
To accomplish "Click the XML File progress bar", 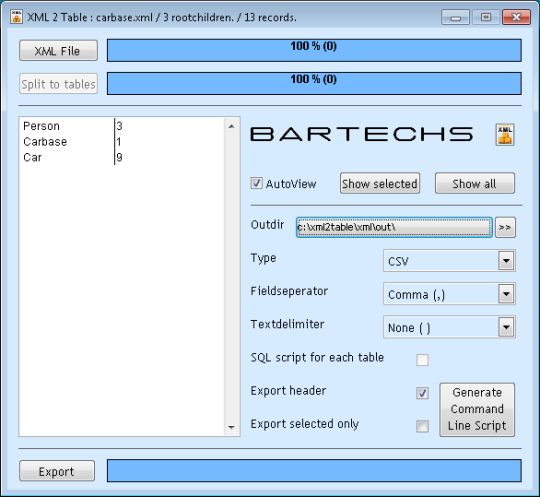I will coord(314,51).
